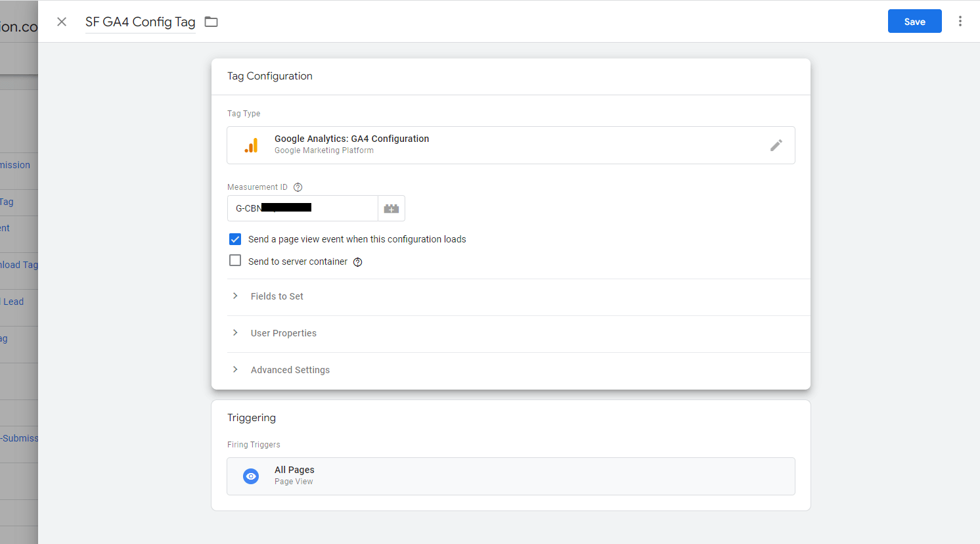Click the Measurement ID help icon
980x544 pixels.
click(x=298, y=187)
